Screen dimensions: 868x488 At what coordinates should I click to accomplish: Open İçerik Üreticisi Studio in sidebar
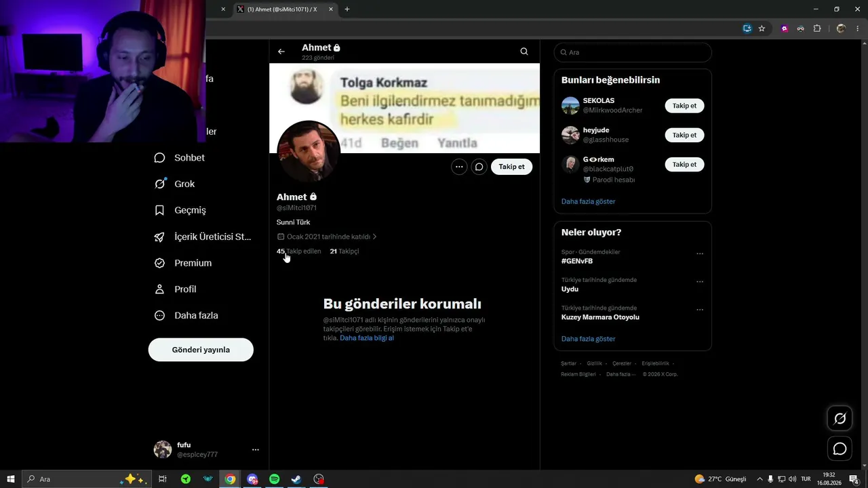203,237
